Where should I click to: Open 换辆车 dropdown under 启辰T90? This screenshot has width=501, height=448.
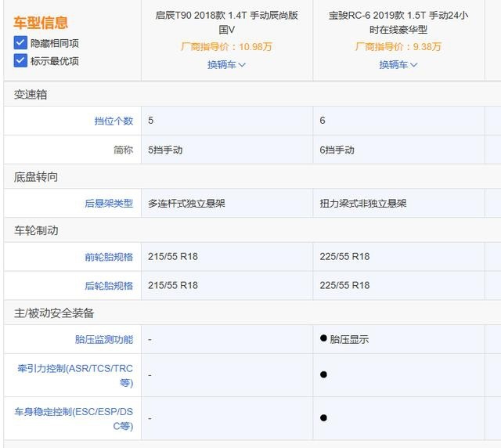pos(226,64)
